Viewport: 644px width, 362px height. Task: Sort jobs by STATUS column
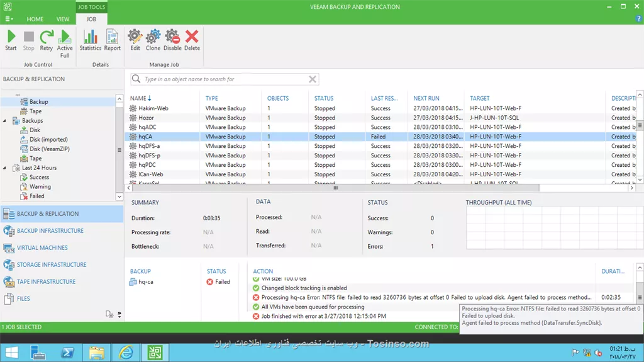(324, 98)
